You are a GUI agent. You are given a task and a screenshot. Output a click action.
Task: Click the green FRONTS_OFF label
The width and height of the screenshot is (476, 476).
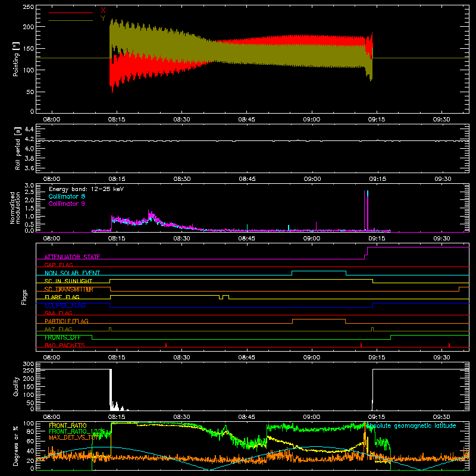pos(62,337)
